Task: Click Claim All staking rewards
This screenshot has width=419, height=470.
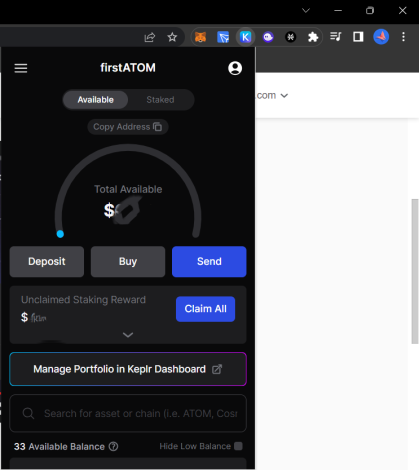Action: tap(205, 309)
